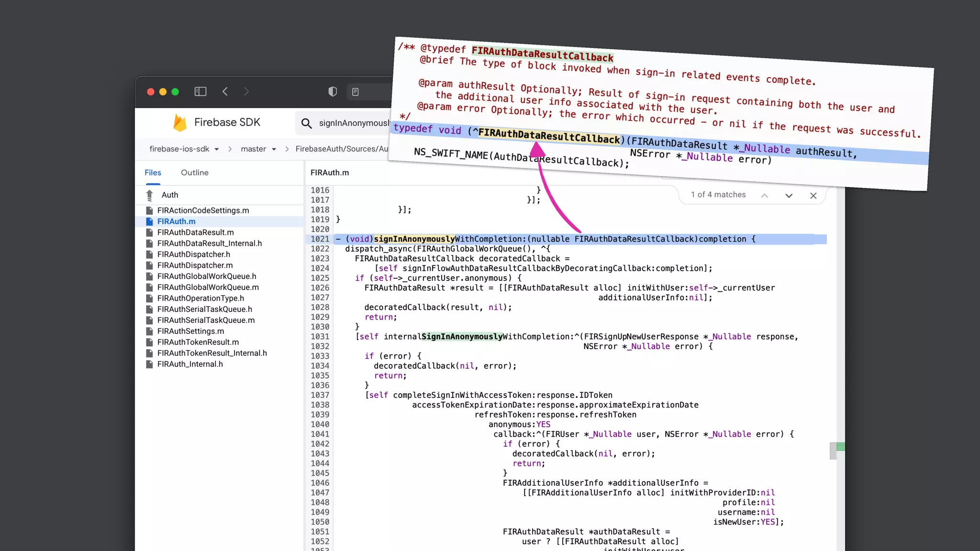
Task: Open FIRAuthDataResult.m in file list
Action: point(195,232)
